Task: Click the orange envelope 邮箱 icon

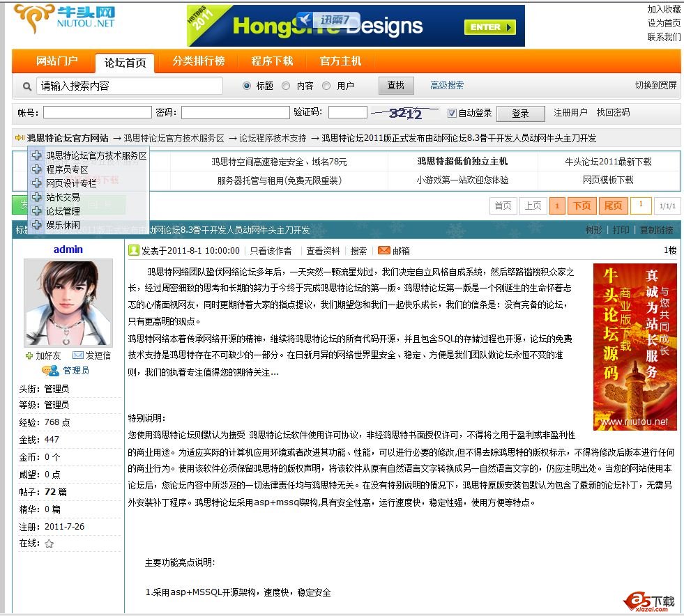Action: click(x=384, y=250)
